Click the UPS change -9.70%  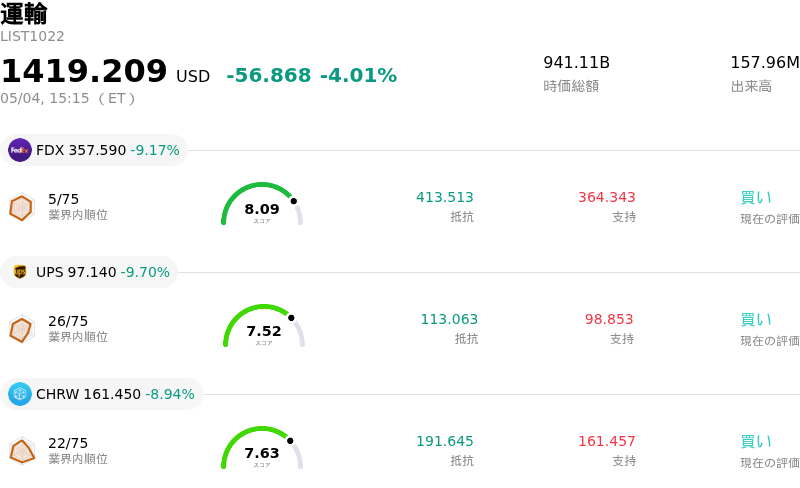pos(145,272)
